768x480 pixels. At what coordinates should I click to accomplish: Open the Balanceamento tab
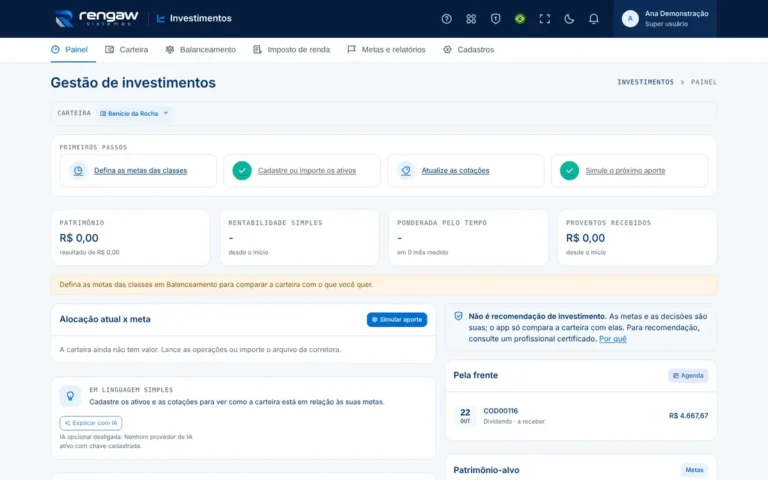(x=200, y=49)
